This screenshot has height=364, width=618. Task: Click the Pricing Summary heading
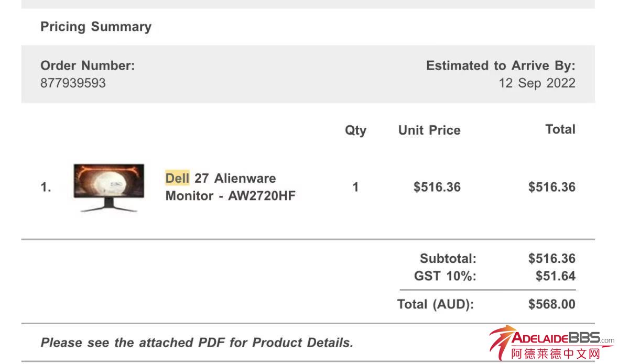(x=96, y=27)
